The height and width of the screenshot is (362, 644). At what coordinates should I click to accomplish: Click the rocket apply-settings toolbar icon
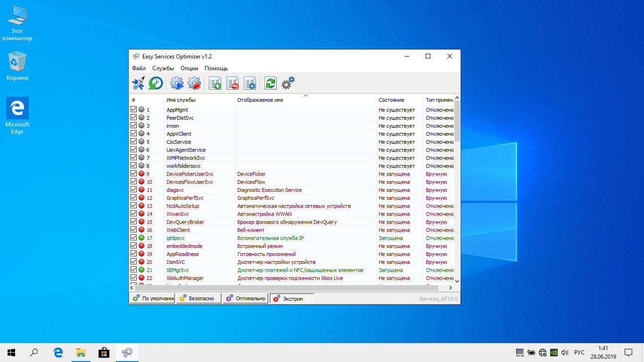138,83
